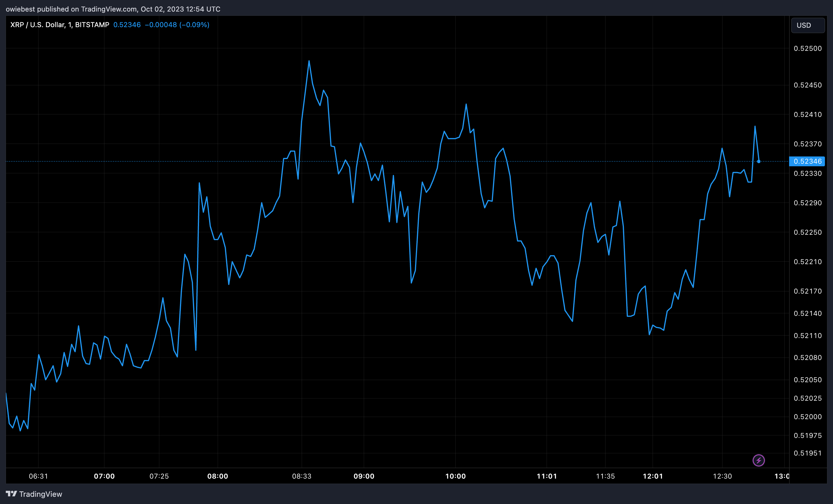Click the 0.52000 price axis label
This screenshot has width=833, height=504.
coord(808,417)
